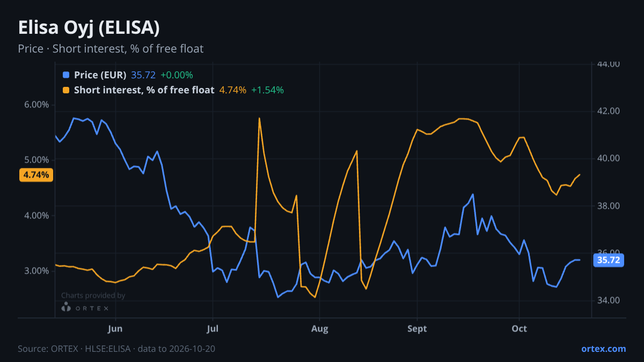644x362 pixels.
Task: Click the 6.00% left axis label
Action: 36,105
